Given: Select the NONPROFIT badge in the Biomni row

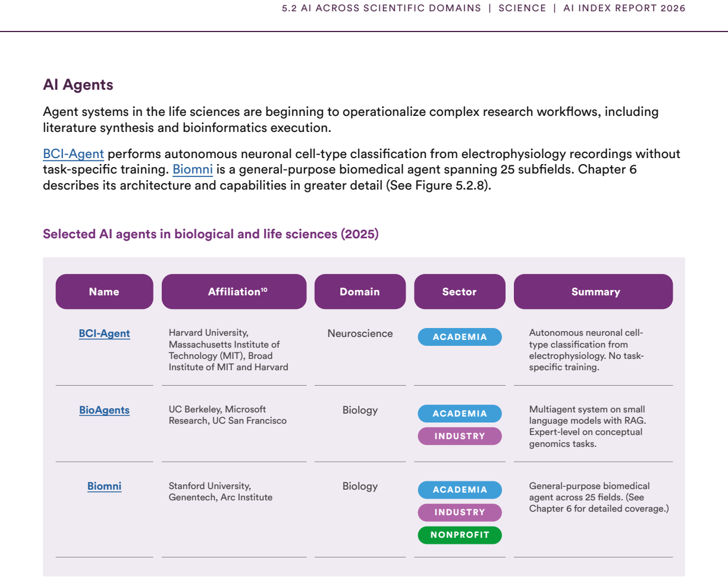Looking at the screenshot, I should (460, 535).
